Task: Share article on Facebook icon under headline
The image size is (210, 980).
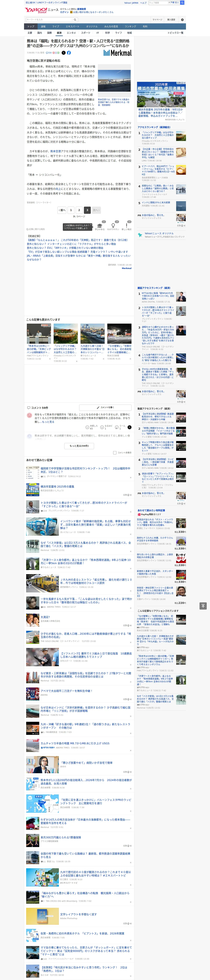Action: [69, 53]
